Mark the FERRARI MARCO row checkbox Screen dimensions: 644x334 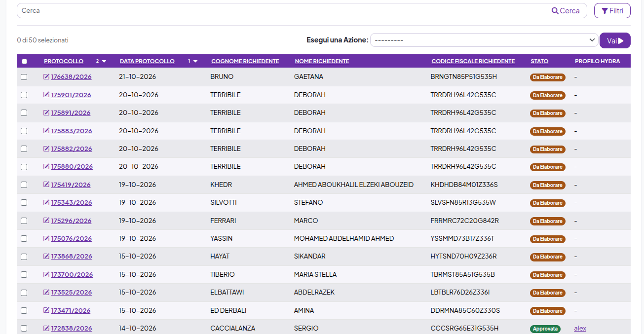tap(24, 221)
